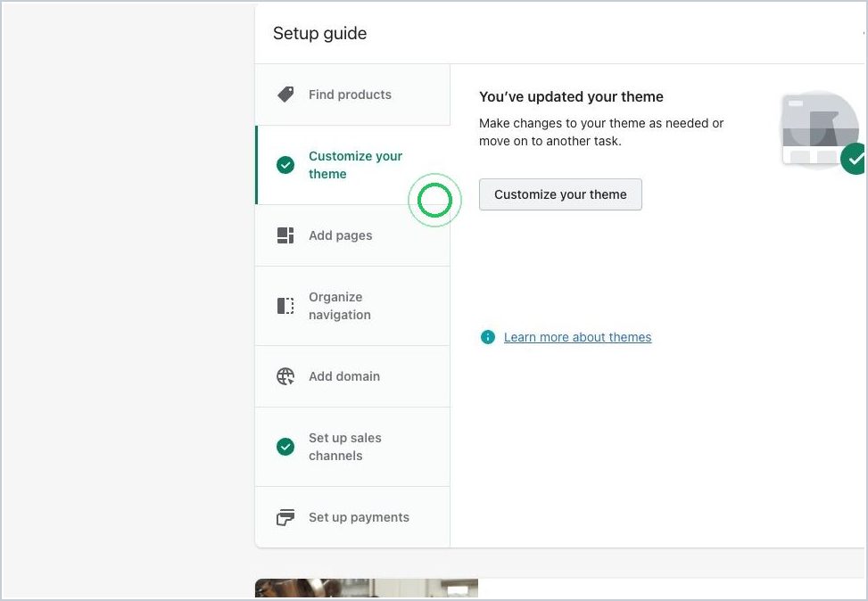Click the globe icon beside Add domain
This screenshot has width=868, height=601.
point(285,376)
